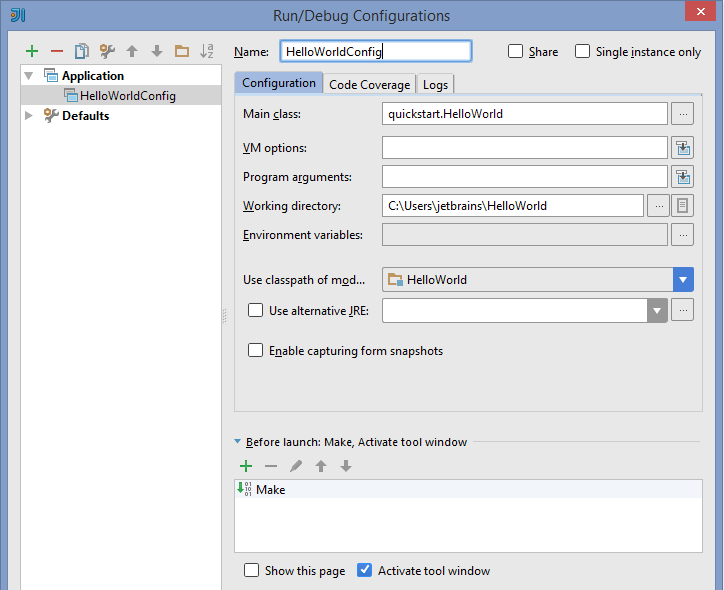Move Before launch task down
Viewport: 724px width, 590px height.
pyautogui.click(x=346, y=466)
